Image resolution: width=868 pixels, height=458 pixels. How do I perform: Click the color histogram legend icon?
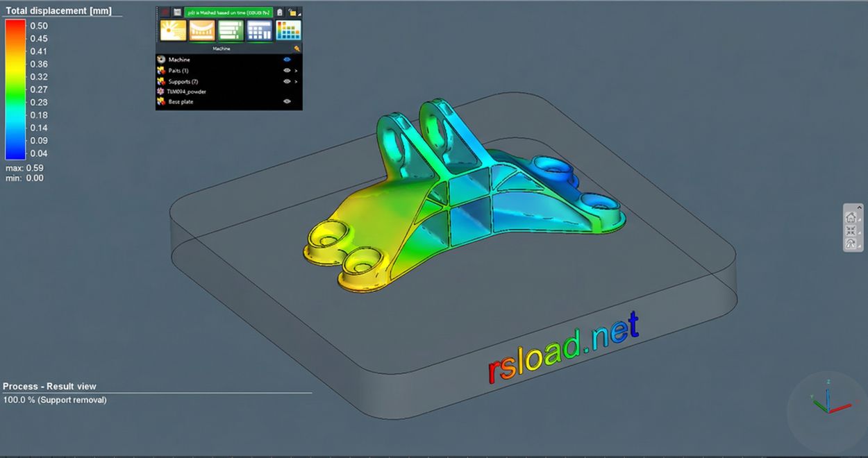coord(288,30)
